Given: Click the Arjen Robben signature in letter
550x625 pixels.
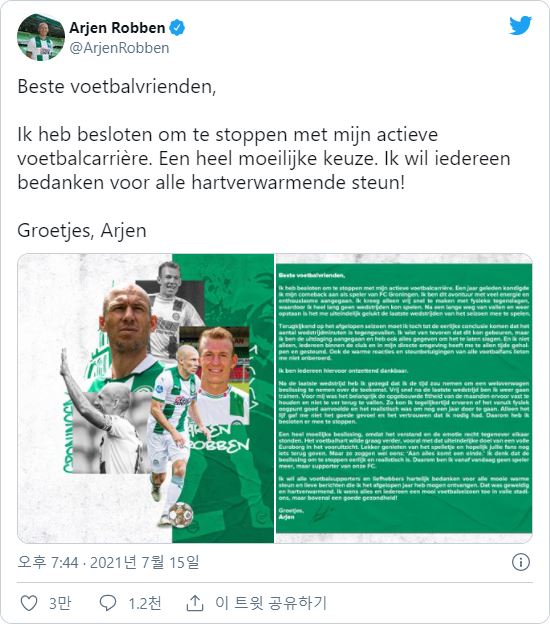Looking at the screenshot, I should (x=319, y=513).
